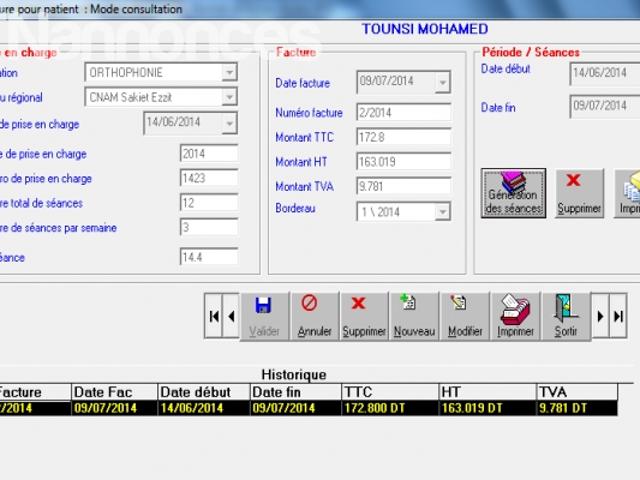Click the Annuler cancel button
640x480 pixels.
click(314, 316)
